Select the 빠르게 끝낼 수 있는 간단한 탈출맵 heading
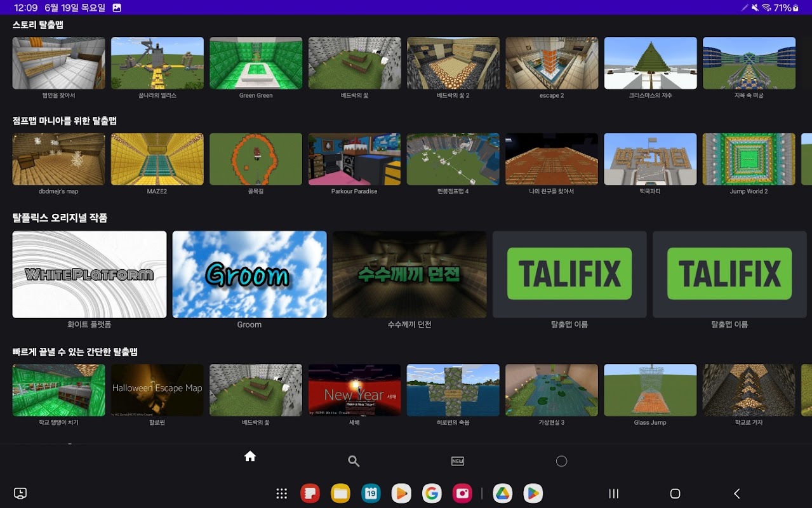The height and width of the screenshot is (508, 812). pyautogui.click(x=75, y=352)
